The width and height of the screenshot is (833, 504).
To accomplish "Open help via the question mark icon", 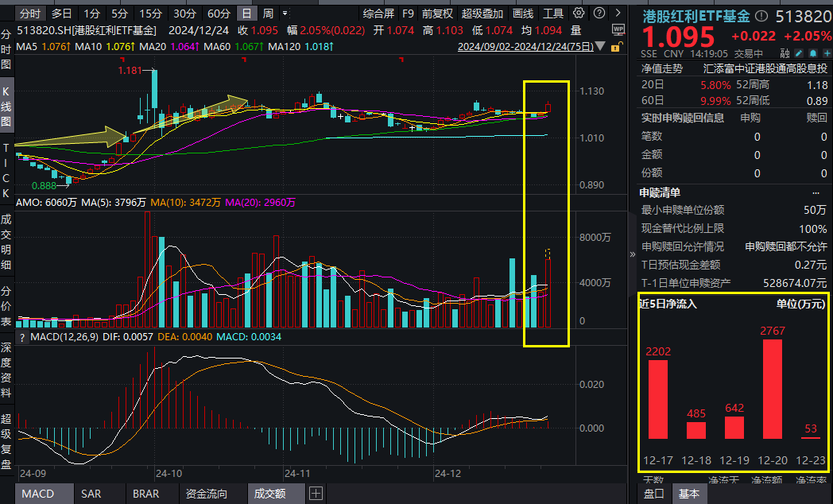I will point(599,14).
